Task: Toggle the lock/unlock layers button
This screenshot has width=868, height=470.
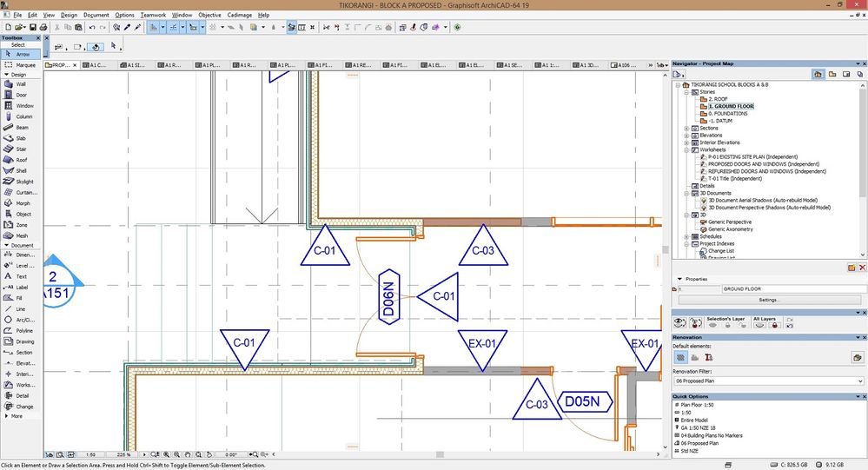Action: tap(695, 322)
